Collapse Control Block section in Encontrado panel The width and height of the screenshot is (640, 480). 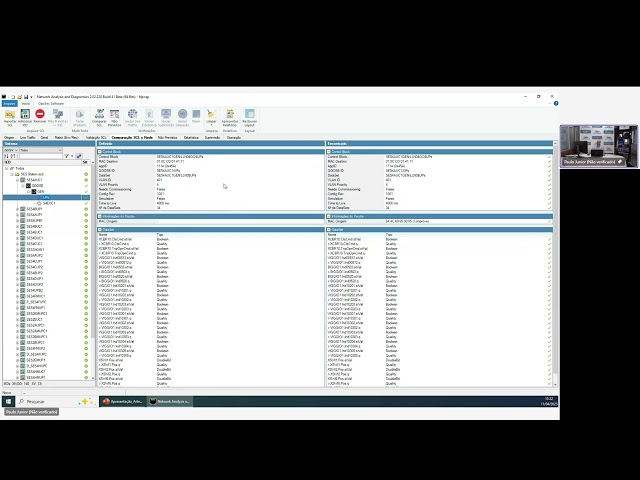coord(329,151)
